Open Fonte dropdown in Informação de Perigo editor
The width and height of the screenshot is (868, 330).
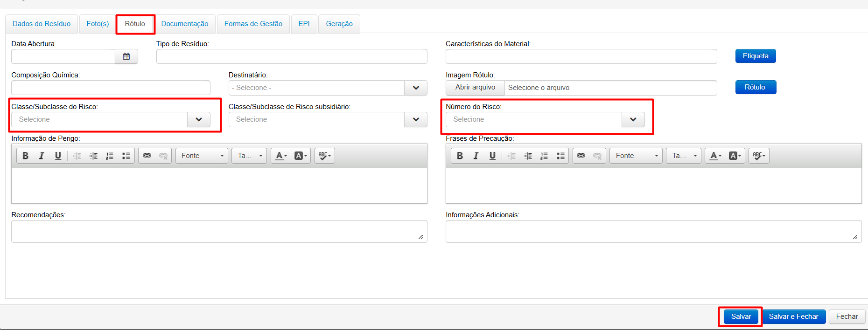pyautogui.click(x=202, y=156)
